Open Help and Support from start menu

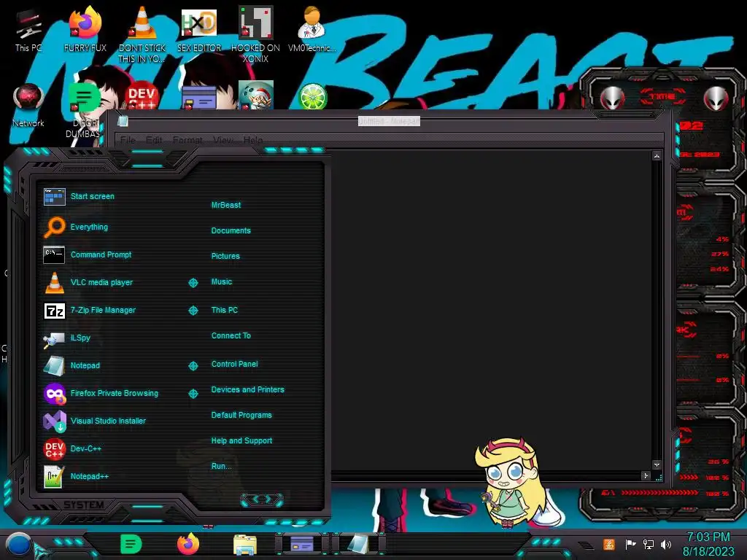tap(241, 441)
